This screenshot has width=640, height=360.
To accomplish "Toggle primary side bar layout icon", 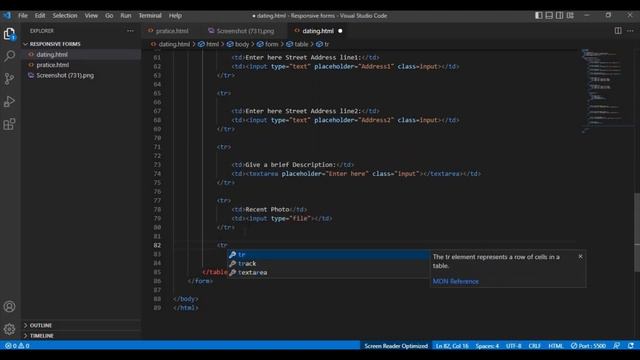I will pyautogui.click(x=539, y=16).
